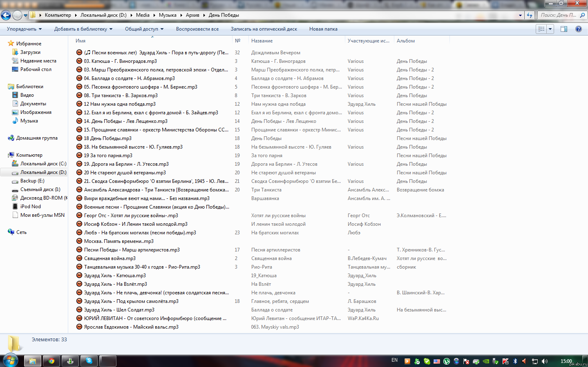Select file '14. День Победы - Лев Лещенко.mp3'

click(125, 121)
